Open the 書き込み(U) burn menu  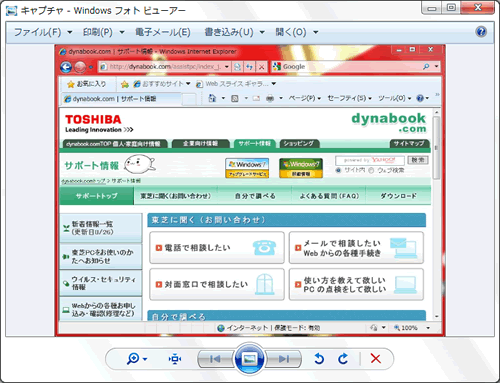click(229, 32)
